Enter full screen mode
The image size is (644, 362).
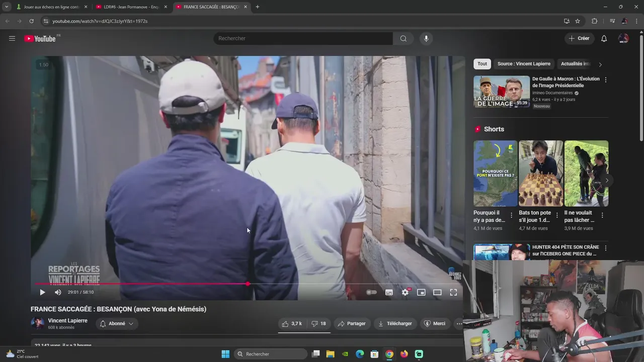pos(453,292)
